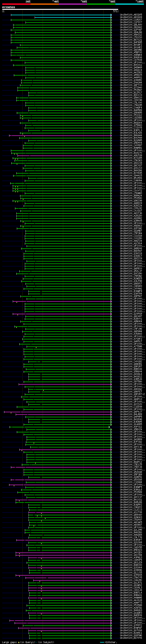Viewport: 146px width, 644px height.
Task: Select last hit UniRef100_B1YVY6
Action: [x=131, y=638]
